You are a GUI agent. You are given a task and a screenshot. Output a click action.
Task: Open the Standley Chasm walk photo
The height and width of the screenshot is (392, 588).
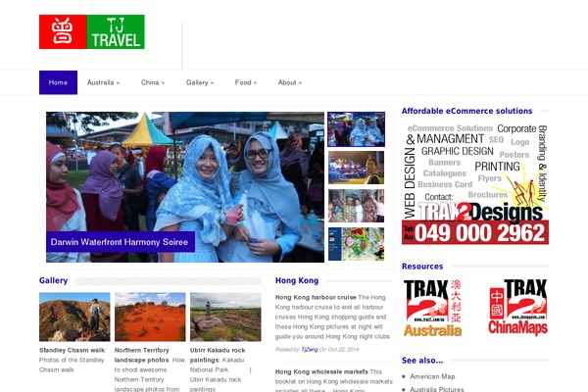(x=74, y=317)
